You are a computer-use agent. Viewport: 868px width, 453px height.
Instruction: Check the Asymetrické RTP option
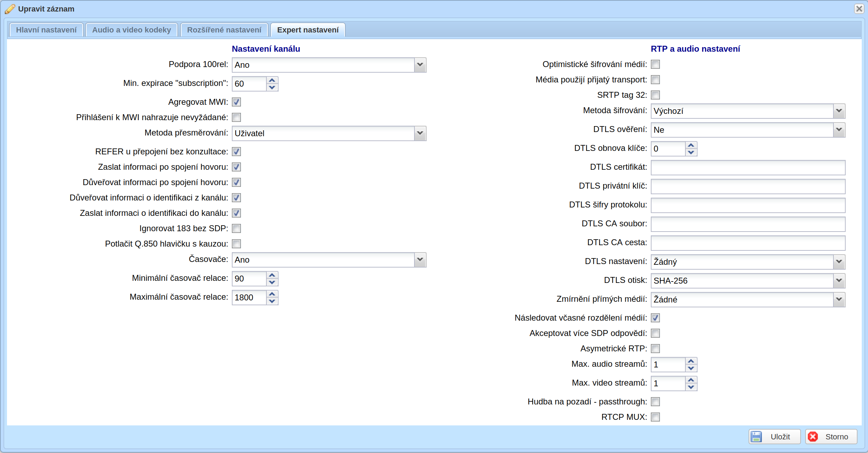655,349
